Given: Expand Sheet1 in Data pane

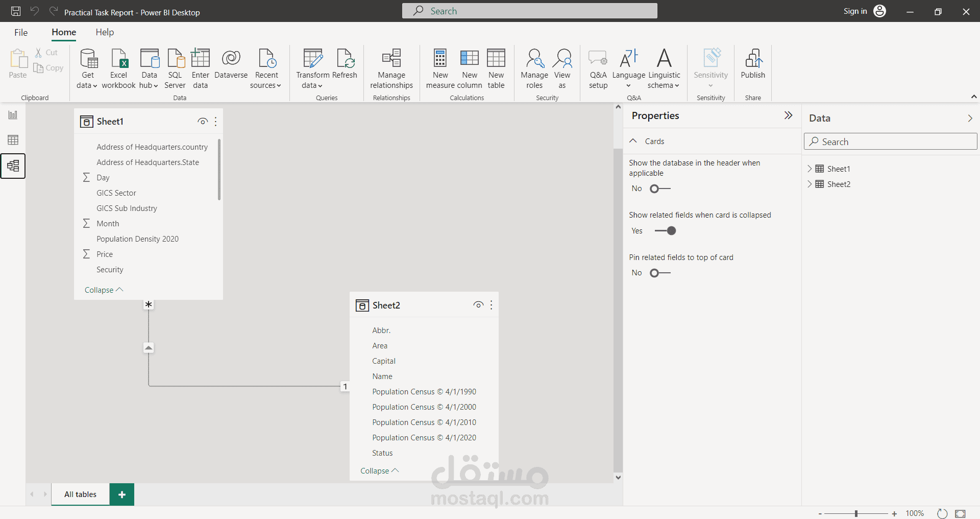Looking at the screenshot, I should click(810, 169).
